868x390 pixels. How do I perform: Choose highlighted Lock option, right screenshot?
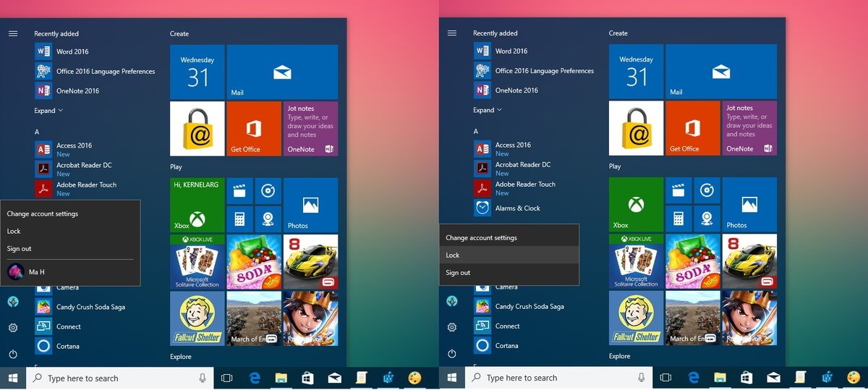[509, 255]
